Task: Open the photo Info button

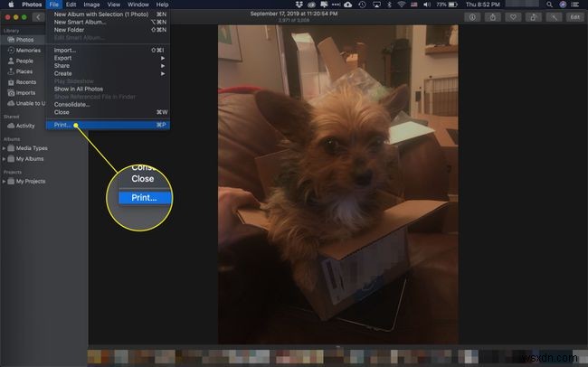Action: point(472,17)
